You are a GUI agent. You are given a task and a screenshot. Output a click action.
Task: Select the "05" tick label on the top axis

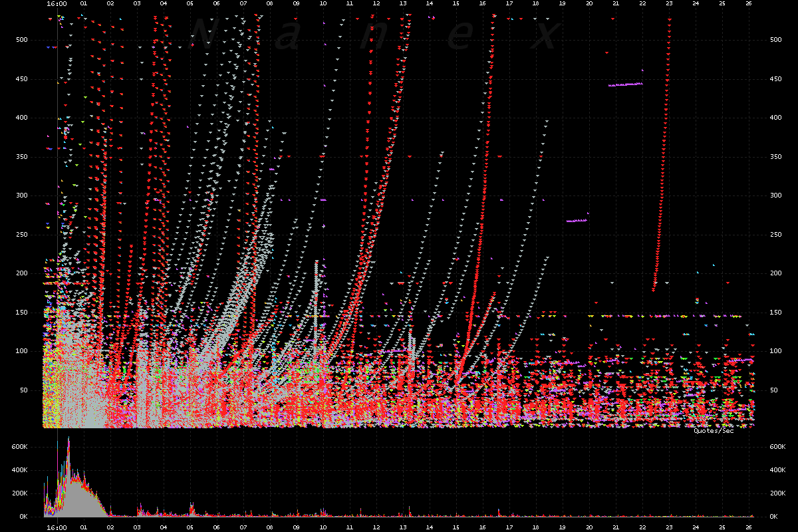[190, 3]
